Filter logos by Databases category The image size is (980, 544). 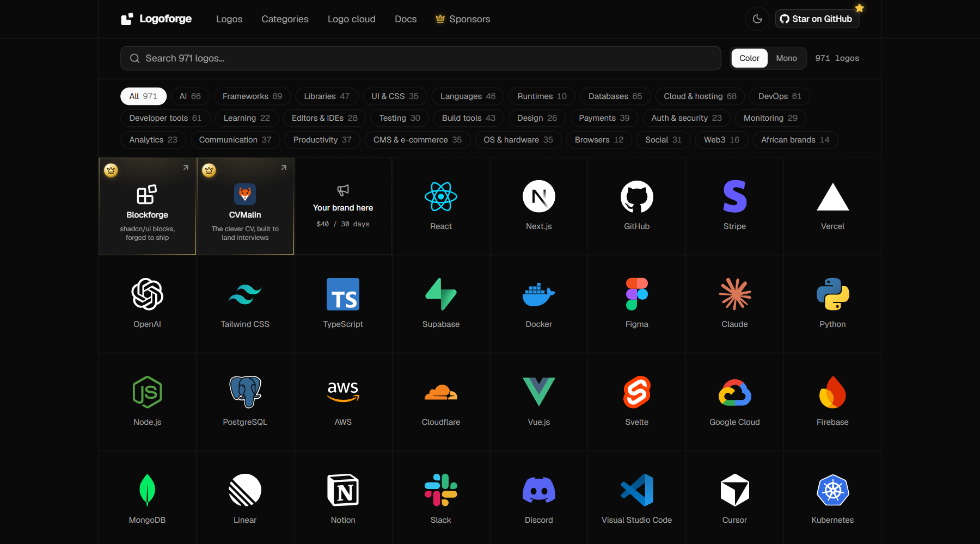click(615, 96)
